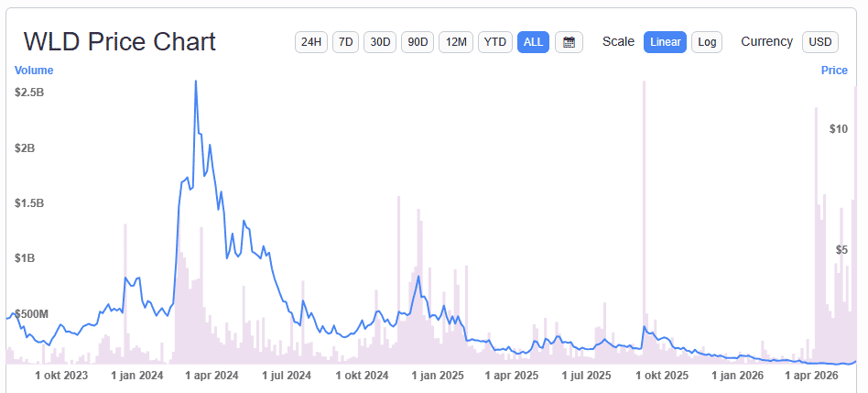Click the 1 apr 2025 date label

tap(512, 376)
